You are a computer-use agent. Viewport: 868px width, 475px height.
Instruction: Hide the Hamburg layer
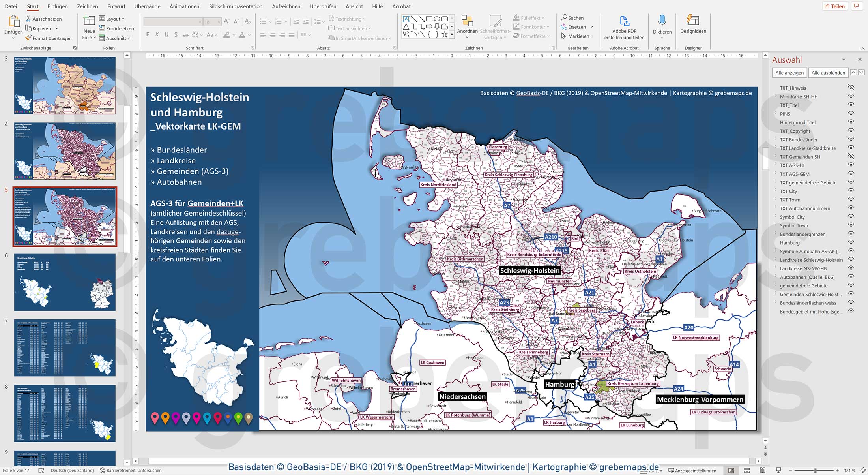[x=851, y=243]
